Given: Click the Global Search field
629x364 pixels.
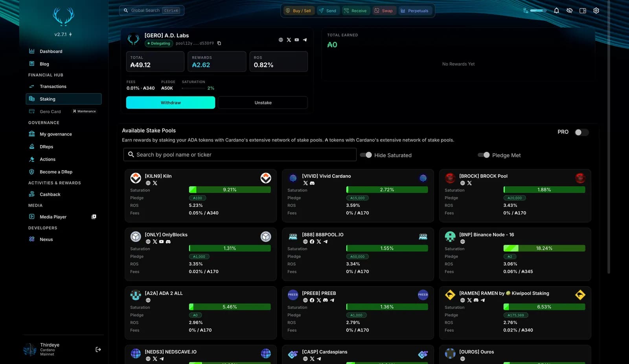Looking at the screenshot, I should [x=152, y=11].
